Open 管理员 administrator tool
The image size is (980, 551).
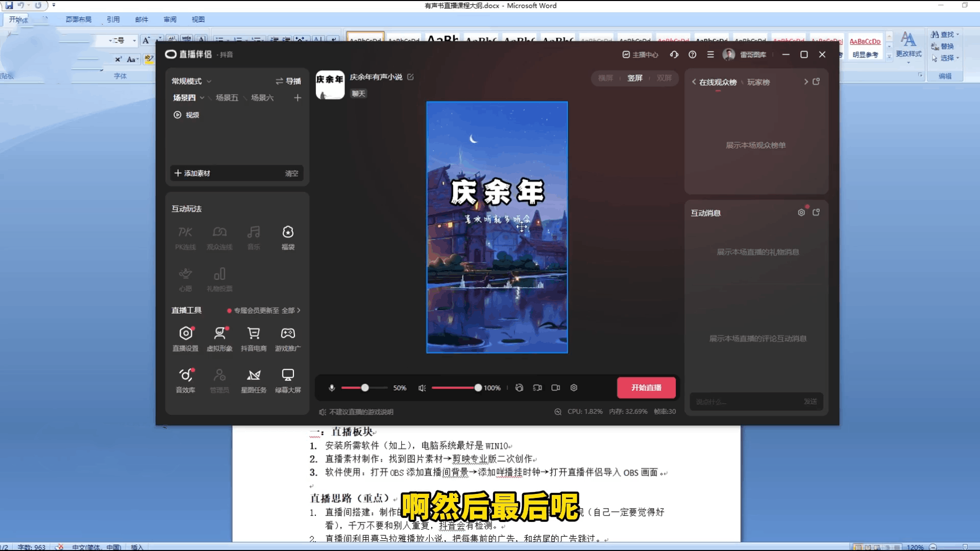219,381
